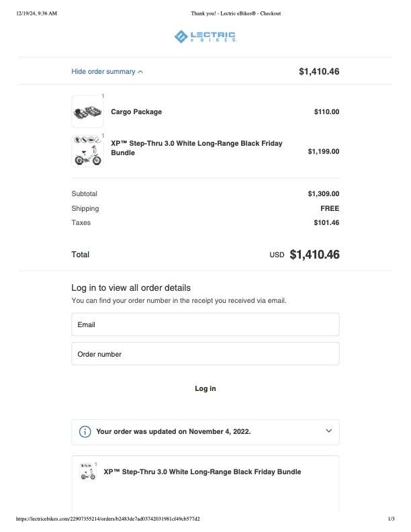Open the XP Step-Thru bundle thumbnail in summary
The image size is (411, 532).
click(87, 151)
